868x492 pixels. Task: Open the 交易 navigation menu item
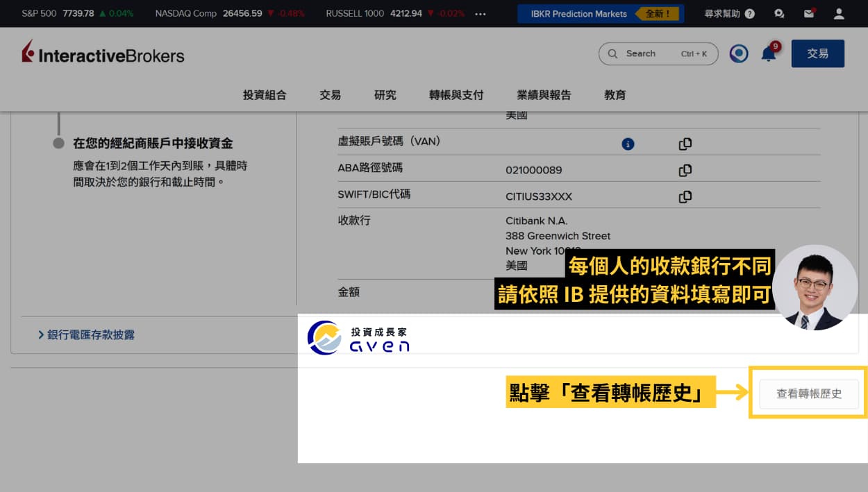click(x=331, y=95)
